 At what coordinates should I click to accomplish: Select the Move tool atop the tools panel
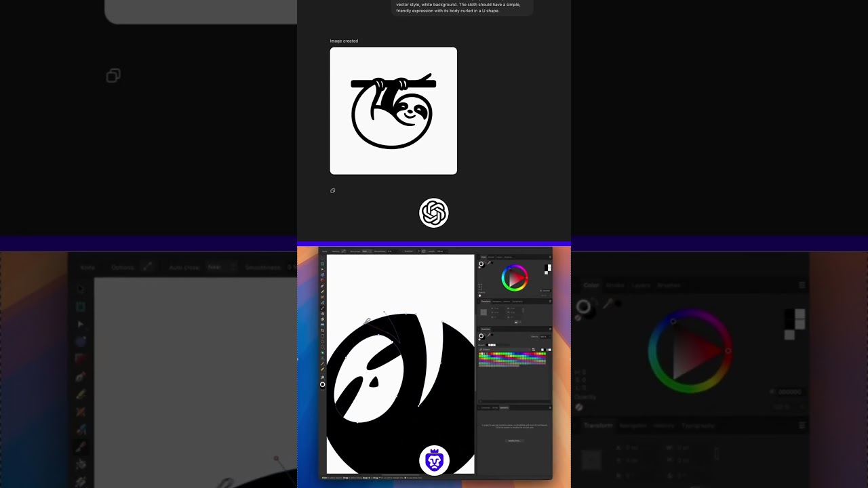tap(322, 258)
